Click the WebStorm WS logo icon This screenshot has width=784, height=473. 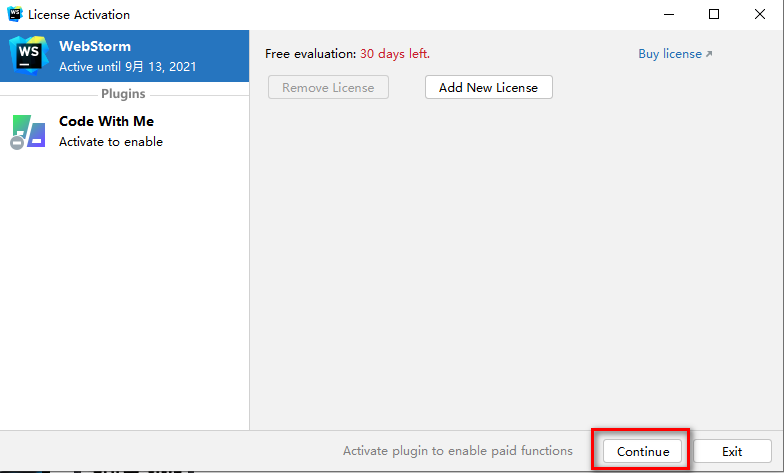[29, 55]
